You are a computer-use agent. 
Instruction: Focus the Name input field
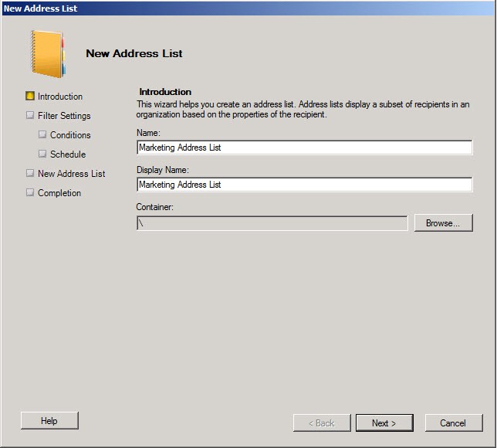[305, 148]
